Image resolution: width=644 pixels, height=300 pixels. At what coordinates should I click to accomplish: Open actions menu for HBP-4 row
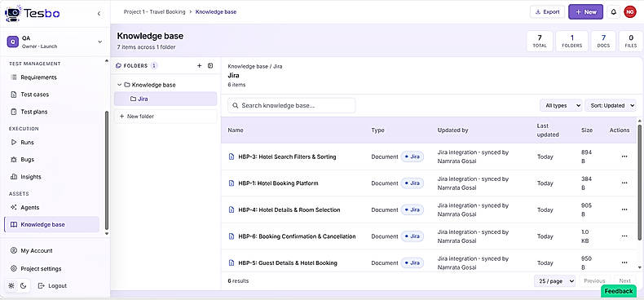coord(624,210)
